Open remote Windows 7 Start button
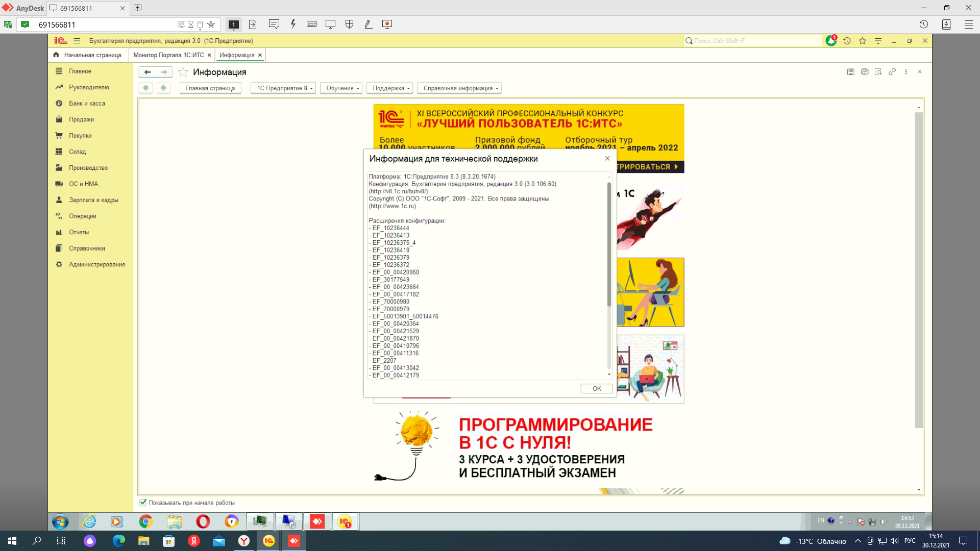 click(x=60, y=521)
